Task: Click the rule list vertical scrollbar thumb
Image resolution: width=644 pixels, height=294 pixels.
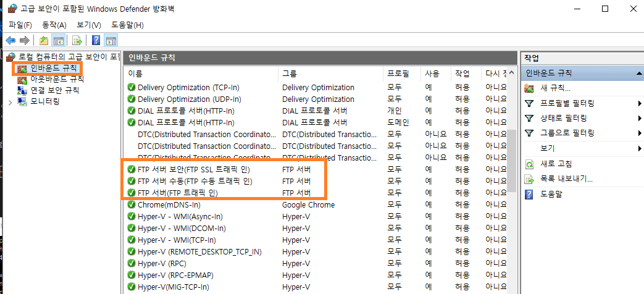Action: (511, 160)
